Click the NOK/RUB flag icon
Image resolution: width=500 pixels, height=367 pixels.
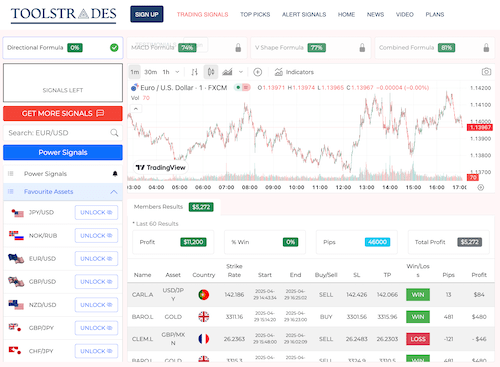click(x=16, y=236)
